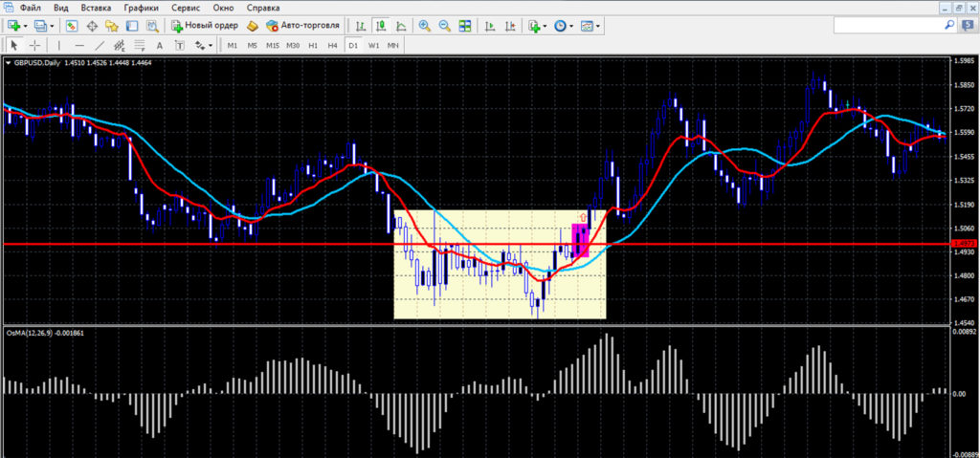Select the crosshair tool
Viewport: 980px width, 458px height.
point(35,45)
